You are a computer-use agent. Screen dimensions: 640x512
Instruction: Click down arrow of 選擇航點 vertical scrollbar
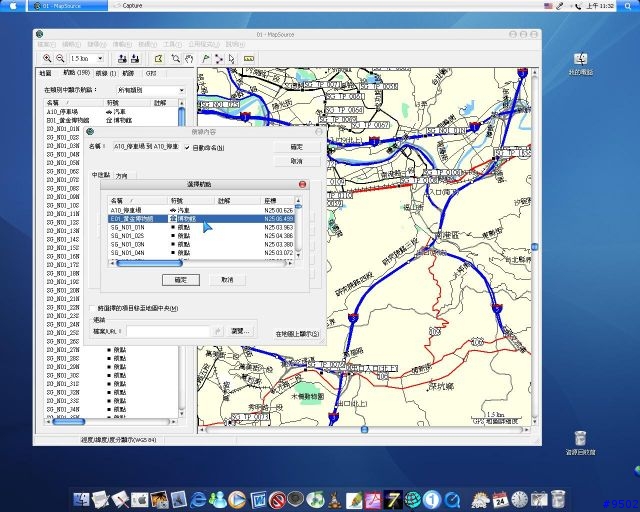(298, 255)
